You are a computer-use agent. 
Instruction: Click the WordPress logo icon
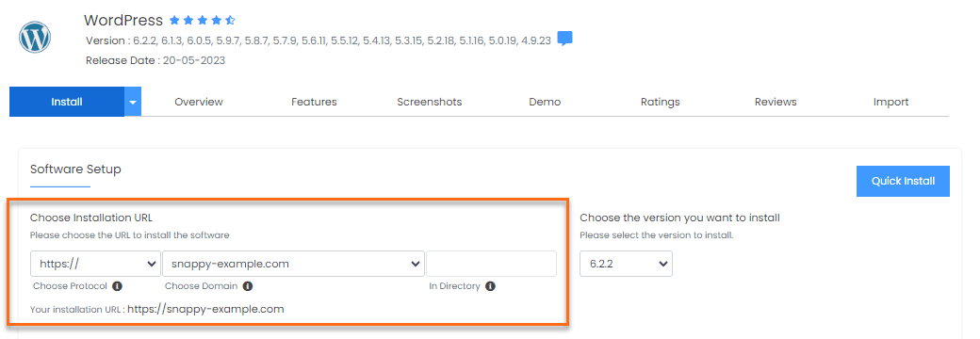coord(35,38)
